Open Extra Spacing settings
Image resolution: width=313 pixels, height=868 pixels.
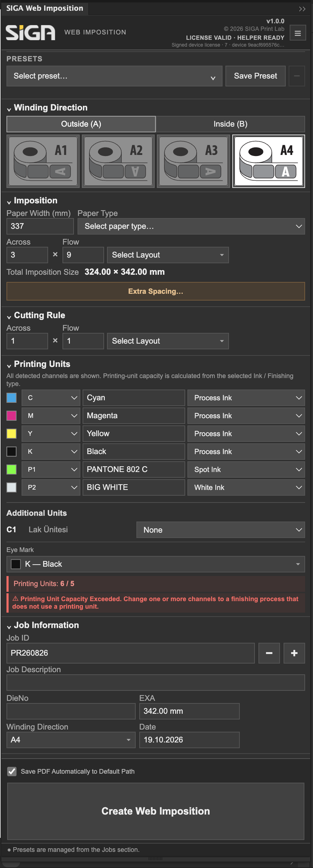click(x=156, y=291)
